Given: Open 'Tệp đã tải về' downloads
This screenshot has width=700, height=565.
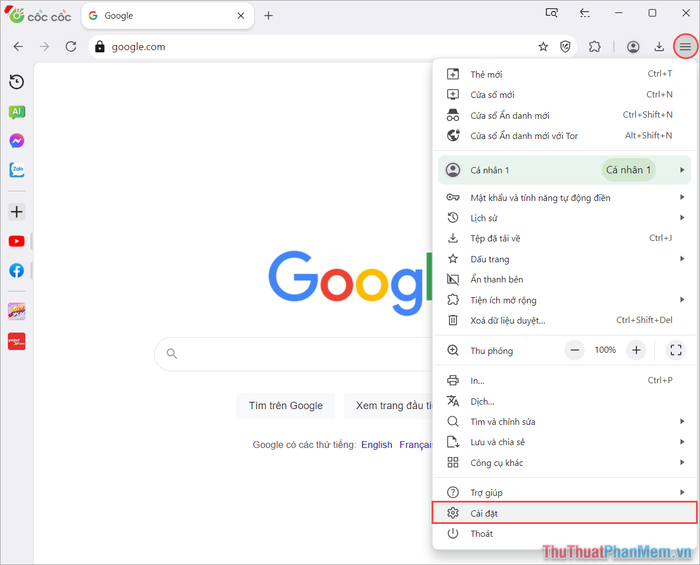Looking at the screenshot, I should pos(564,238).
